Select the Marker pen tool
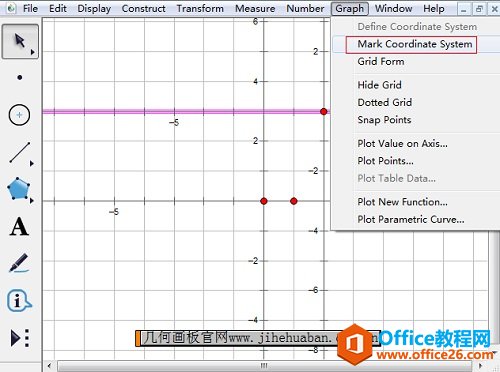The width and height of the screenshot is (500, 372). pyautogui.click(x=19, y=263)
